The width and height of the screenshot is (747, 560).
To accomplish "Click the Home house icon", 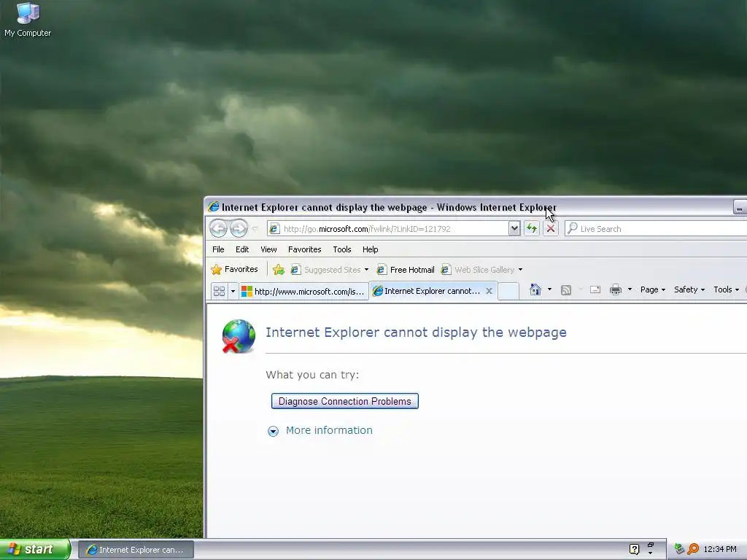I will click(535, 289).
